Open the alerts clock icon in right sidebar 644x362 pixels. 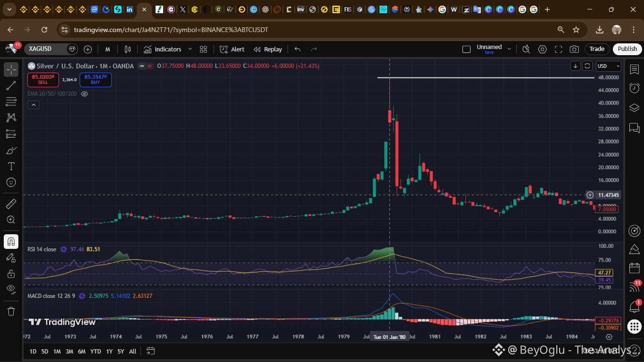point(635,88)
